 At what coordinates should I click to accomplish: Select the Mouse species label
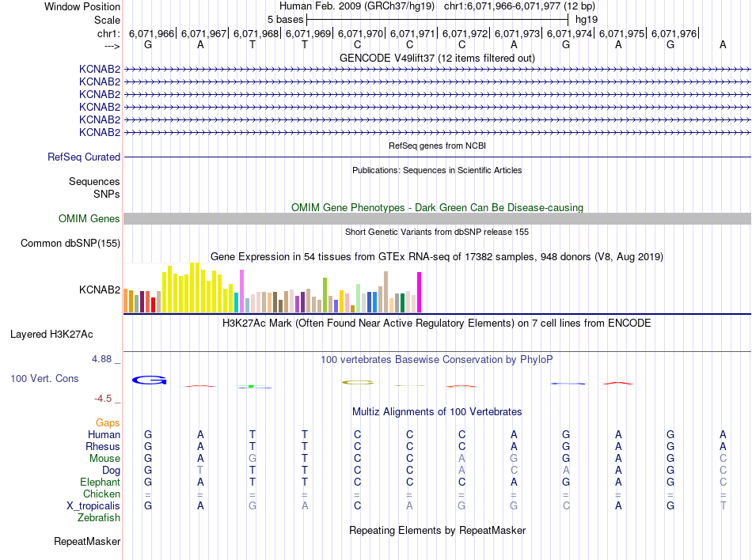click(105, 459)
